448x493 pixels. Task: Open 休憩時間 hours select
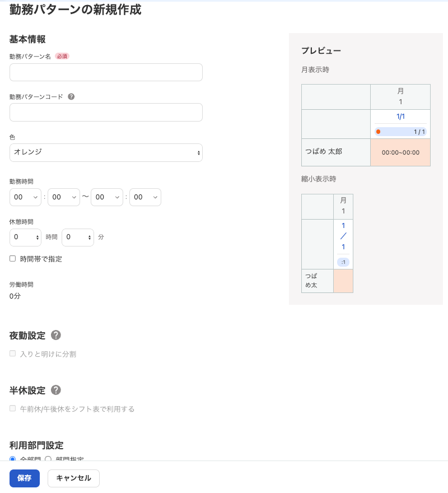(x=25, y=237)
